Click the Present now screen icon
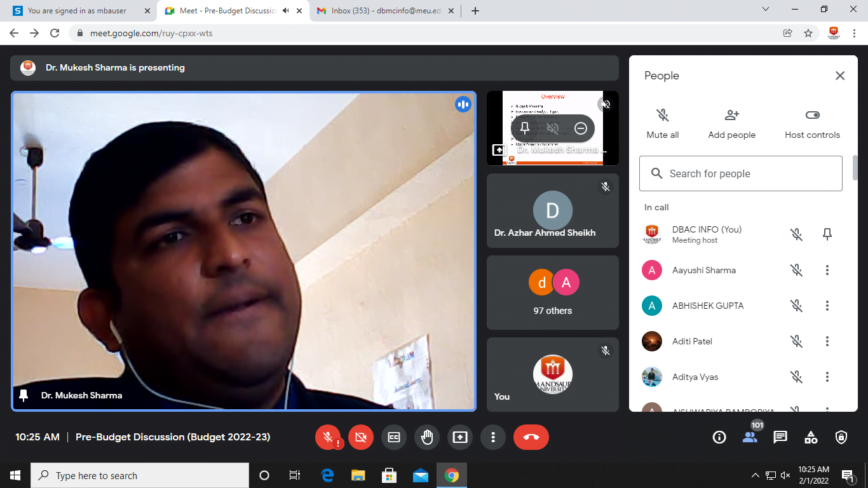Viewport: 868px width, 488px height. point(460,437)
